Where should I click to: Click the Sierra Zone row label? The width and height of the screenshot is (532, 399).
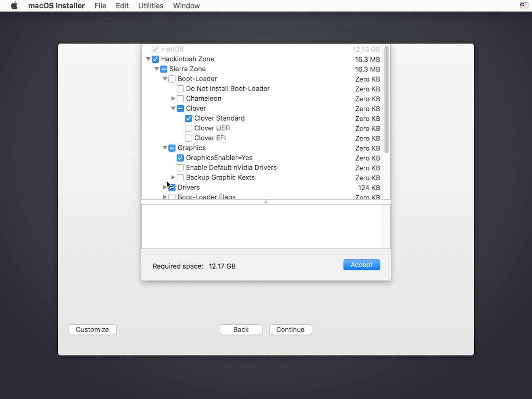pyautogui.click(x=187, y=69)
